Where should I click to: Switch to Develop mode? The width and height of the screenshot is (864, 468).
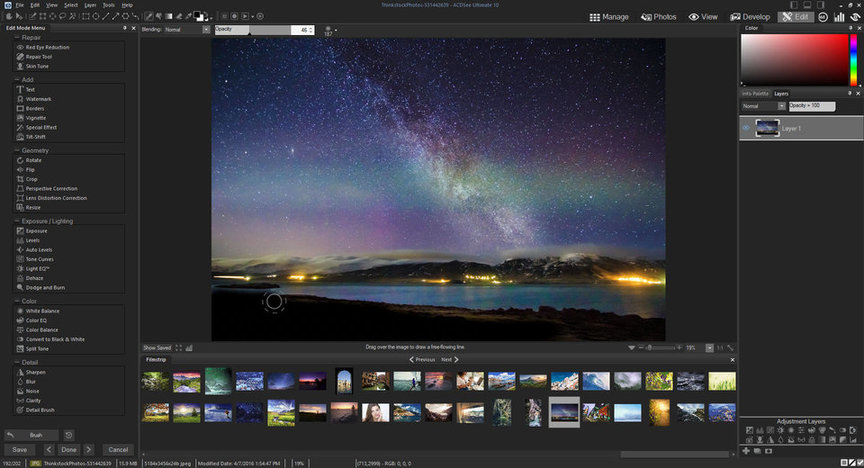[750, 17]
